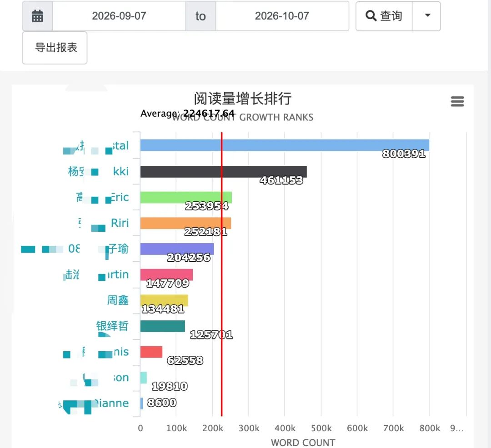The height and width of the screenshot is (448, 491).
Task: Click the teal bar for 银绎哲
Action: pos(162,326)
